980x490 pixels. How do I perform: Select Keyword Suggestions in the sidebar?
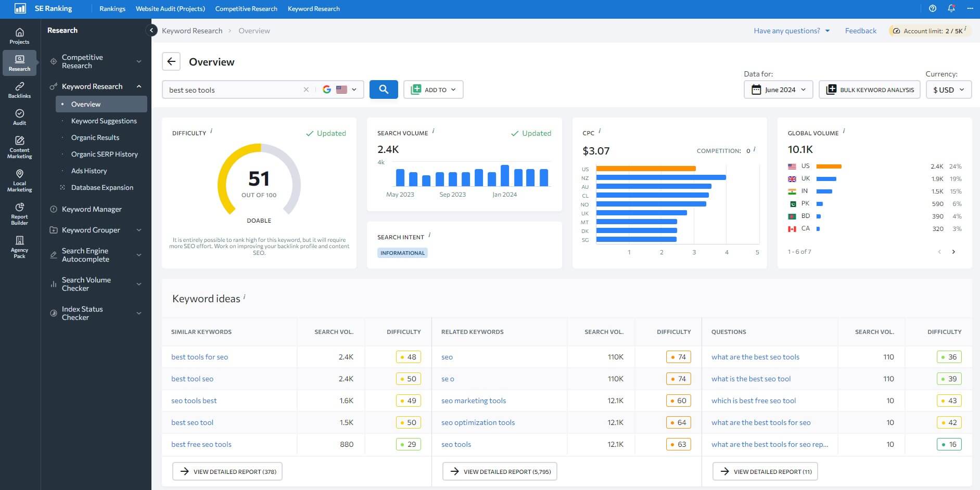pyautogui.click(x=104, y=121)
